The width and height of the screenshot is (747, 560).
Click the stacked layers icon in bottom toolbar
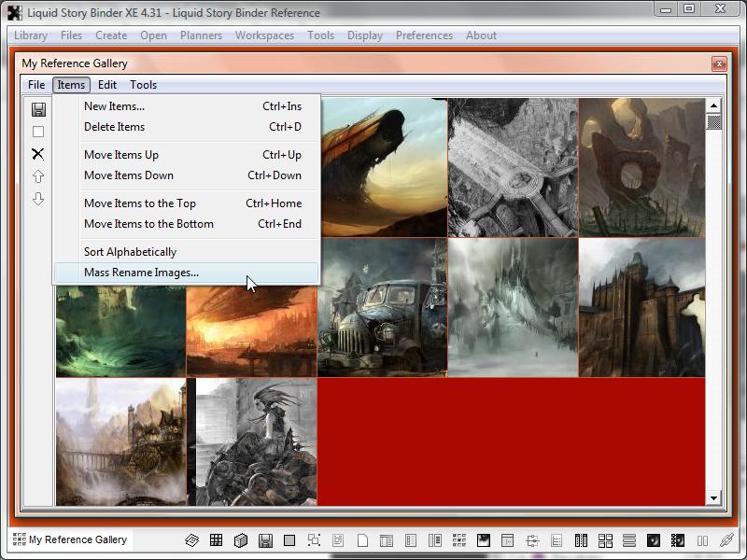[191, 540]
